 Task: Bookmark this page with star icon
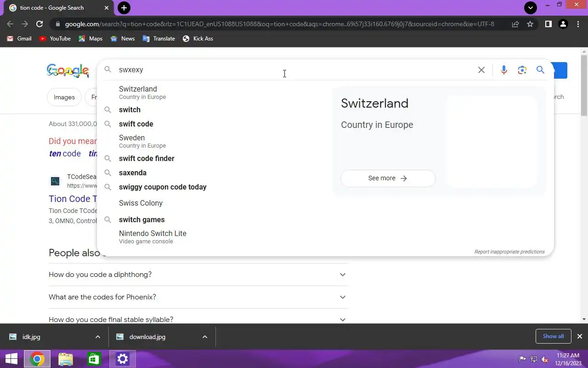tap(530, 24)
